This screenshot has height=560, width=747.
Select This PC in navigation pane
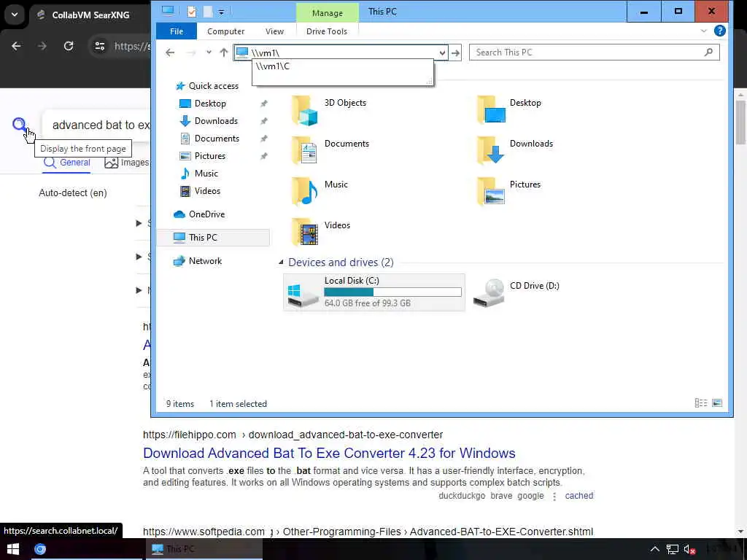pos(213,237)
